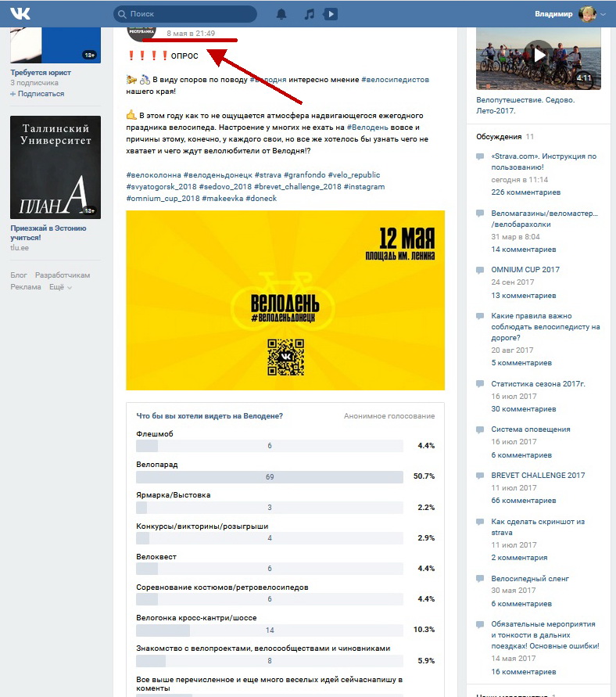Select the Флешмоб poll option

coord(155,433)
